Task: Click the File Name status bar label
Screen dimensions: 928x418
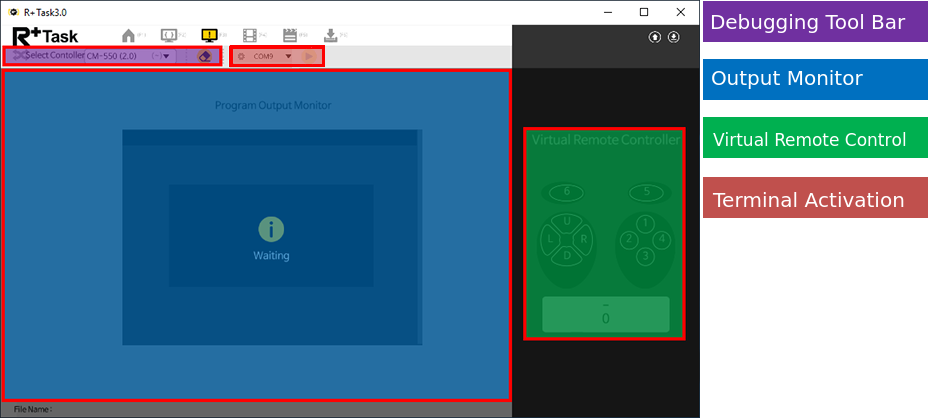Action: [x=33, y=409]
